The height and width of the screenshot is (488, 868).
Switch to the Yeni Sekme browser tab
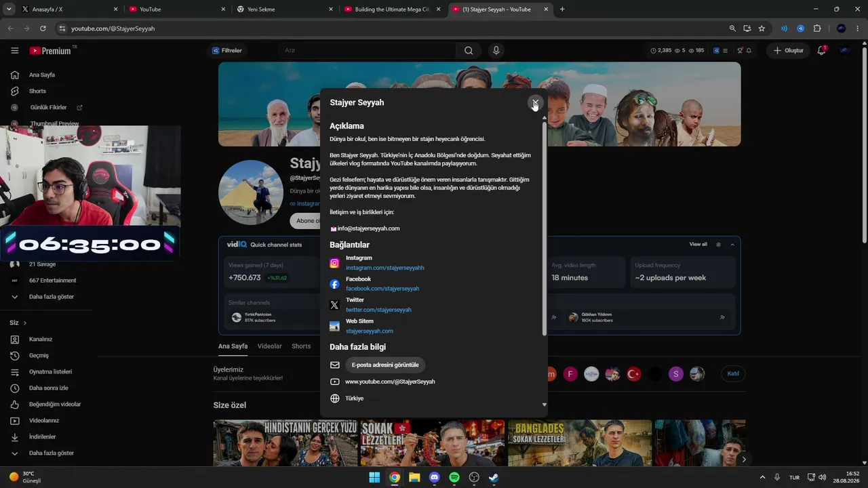[284, 9]
